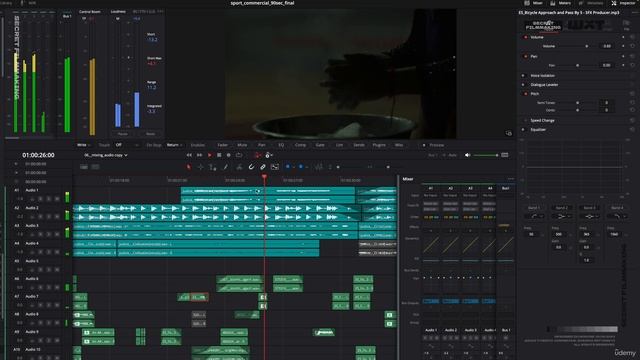Open the Mixer panel tab
Screen dimensions: 640x360
533,3
